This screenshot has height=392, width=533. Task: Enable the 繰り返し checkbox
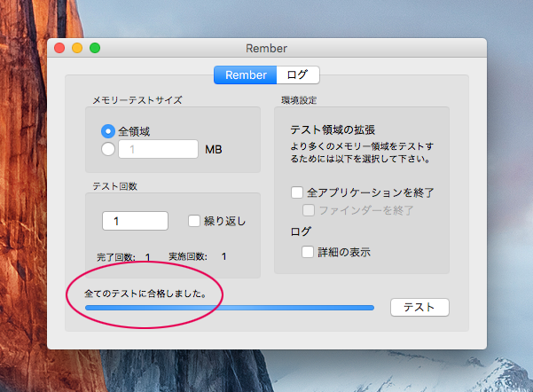(x=194, y=221)
